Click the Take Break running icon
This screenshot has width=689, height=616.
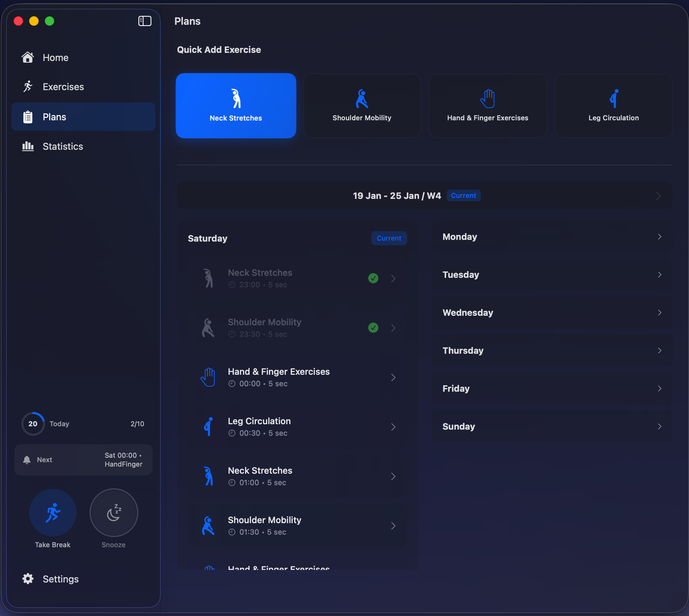coord(53,513)
